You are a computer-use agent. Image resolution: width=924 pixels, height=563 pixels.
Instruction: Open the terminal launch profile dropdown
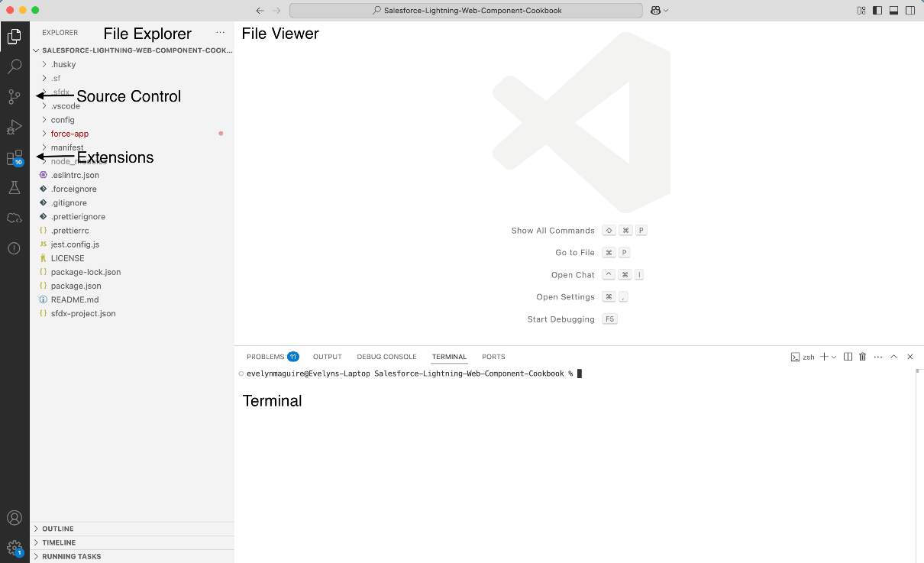pyautogui.click(x=832, y=356)
